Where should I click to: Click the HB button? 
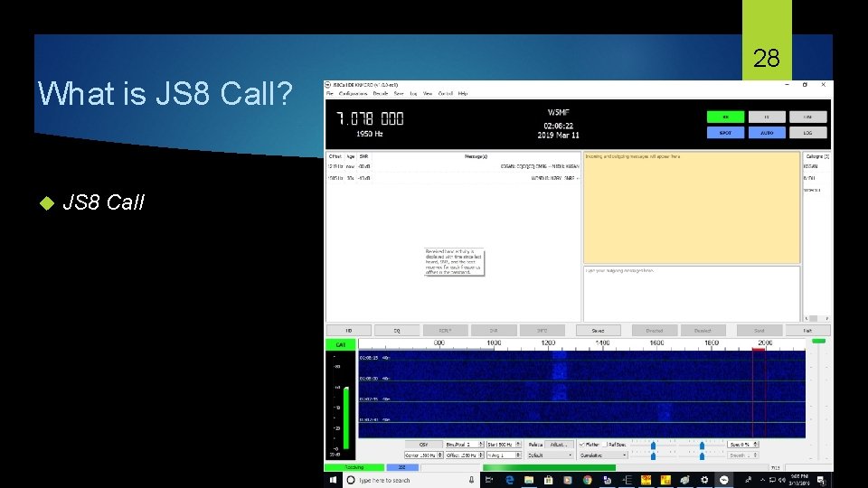[x=349, y=331]
